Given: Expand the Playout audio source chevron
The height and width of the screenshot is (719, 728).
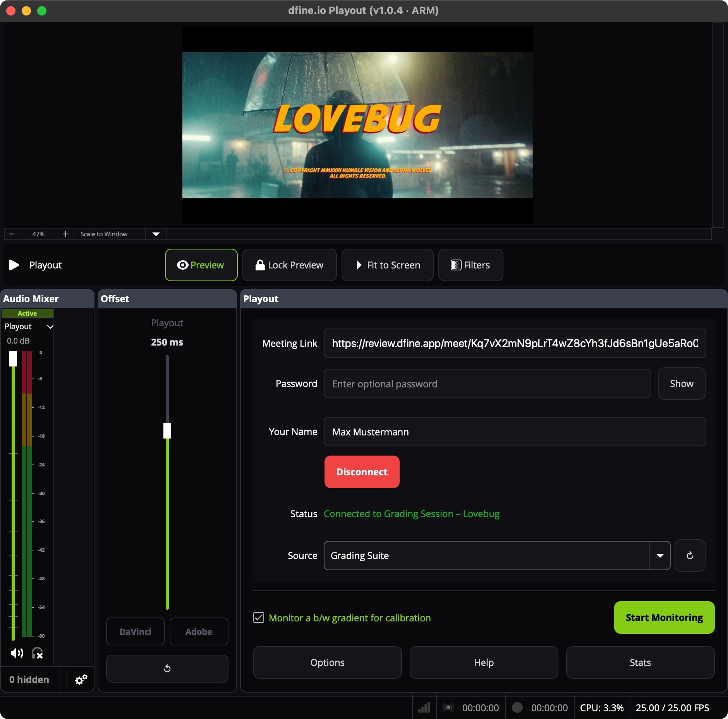Looking at the screenshot, I should (50, 327).
